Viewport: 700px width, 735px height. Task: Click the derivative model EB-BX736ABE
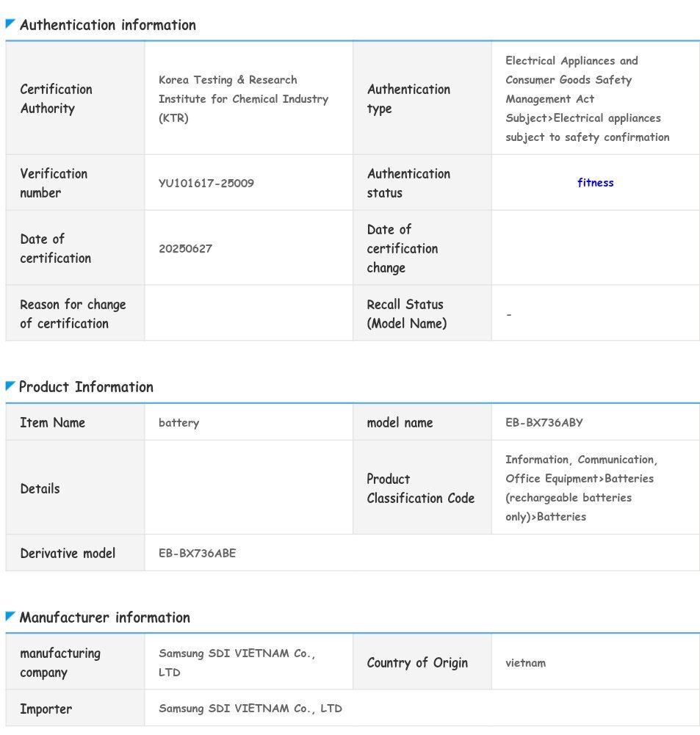(x=198, y=553)
